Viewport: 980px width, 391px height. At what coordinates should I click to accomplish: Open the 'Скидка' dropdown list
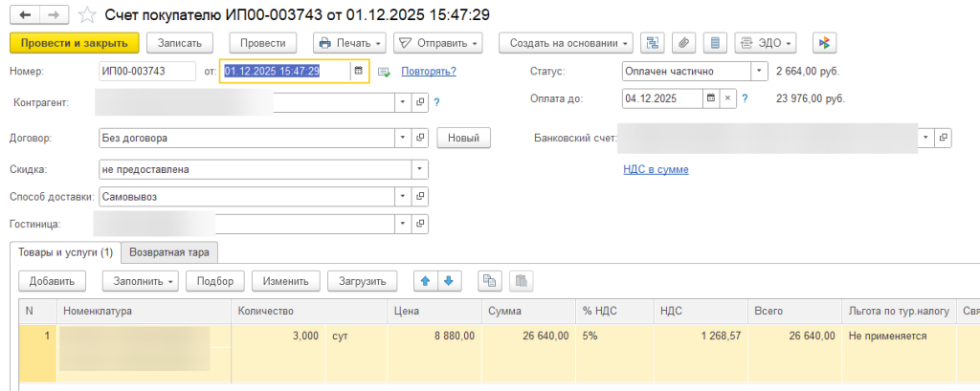click(419, 169)
